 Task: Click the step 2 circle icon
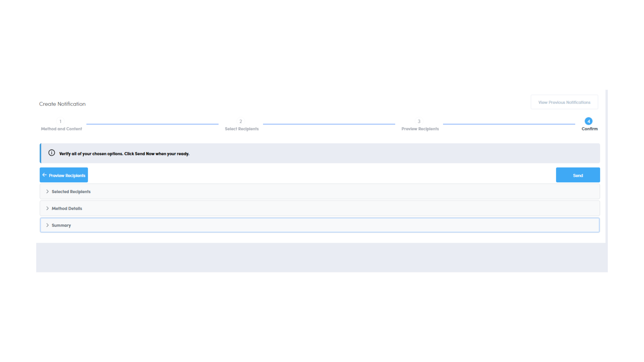(240, 121)
